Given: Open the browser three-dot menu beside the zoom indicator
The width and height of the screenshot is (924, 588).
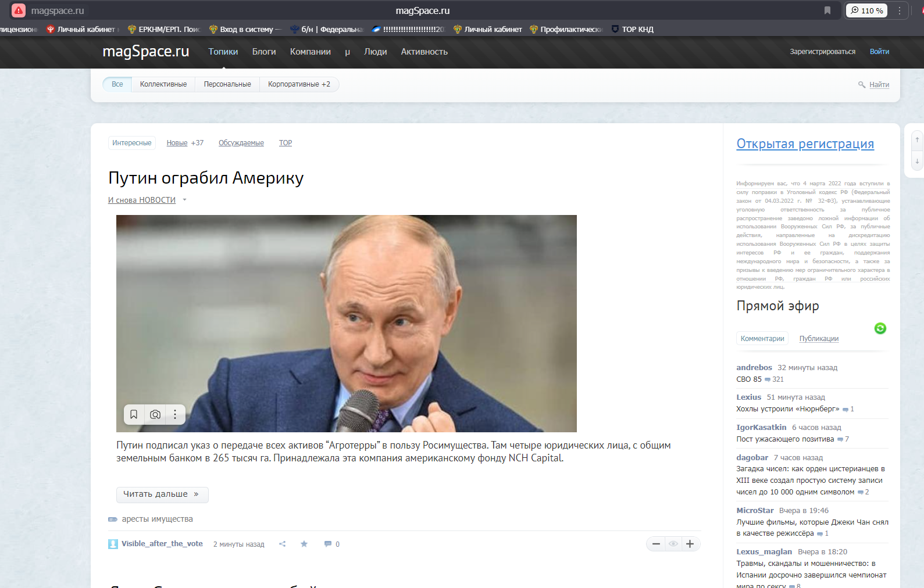Looking at the screenshot, I should (900, 10).
